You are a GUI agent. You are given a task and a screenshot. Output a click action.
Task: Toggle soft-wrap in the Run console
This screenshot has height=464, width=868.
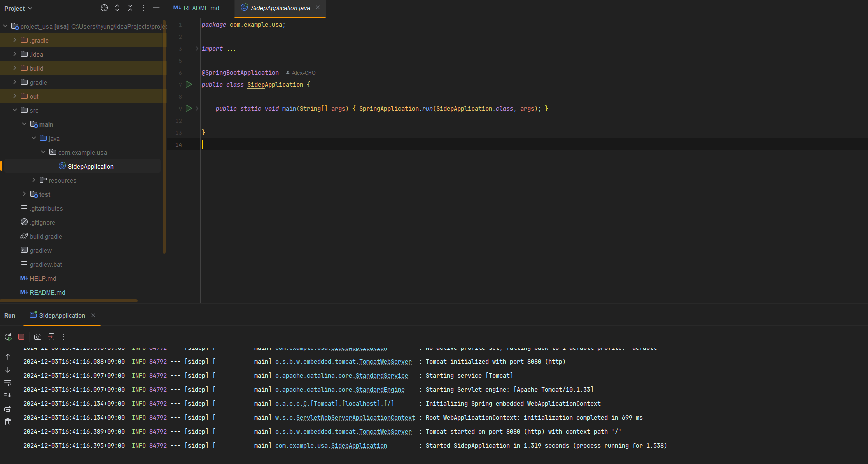(8, 383)
